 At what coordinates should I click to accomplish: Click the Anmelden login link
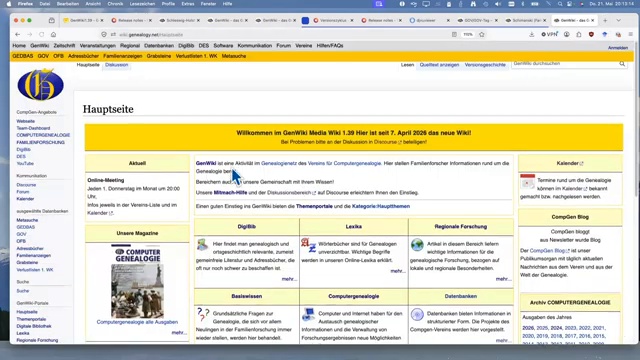pos(618,48)
